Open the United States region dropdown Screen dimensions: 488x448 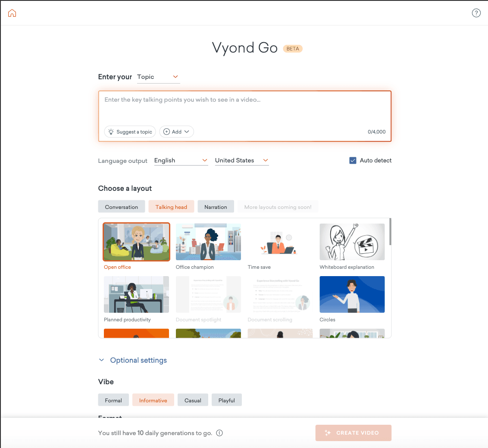242,160
